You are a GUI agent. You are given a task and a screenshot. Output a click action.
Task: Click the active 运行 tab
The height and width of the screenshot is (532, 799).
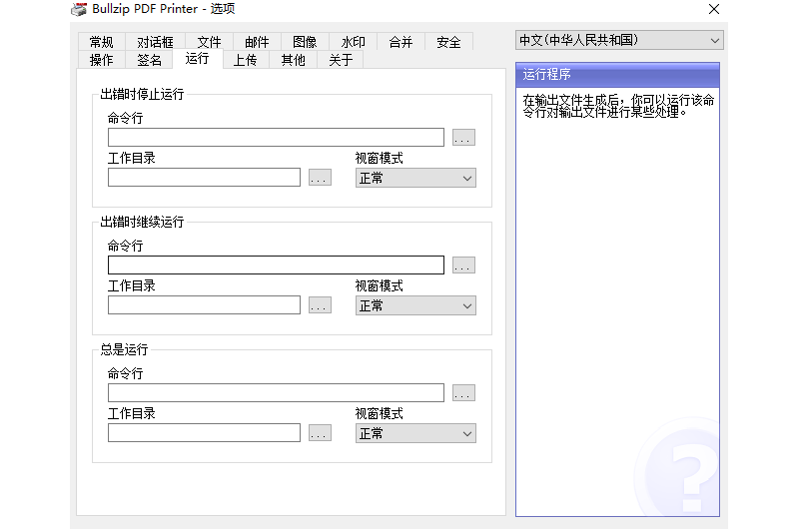click(x=197, y=59)
